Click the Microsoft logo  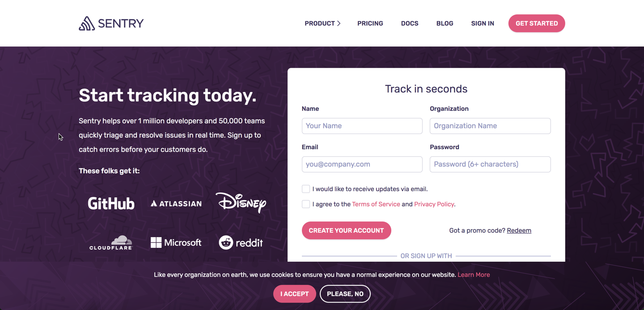coord(176,243)
